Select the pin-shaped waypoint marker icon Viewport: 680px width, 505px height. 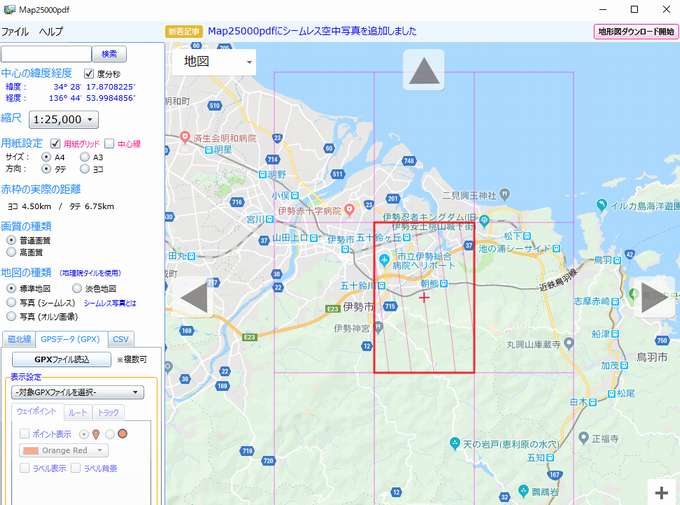(x=96, y=434)
